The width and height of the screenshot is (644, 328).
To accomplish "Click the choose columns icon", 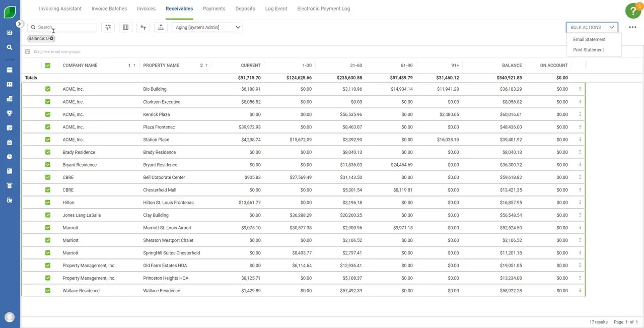I will coord(125,27).
